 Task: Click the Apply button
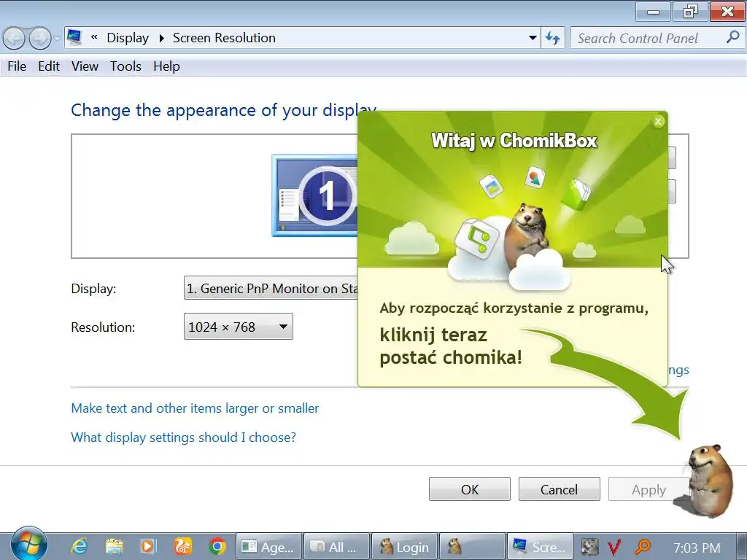[649, 489]
